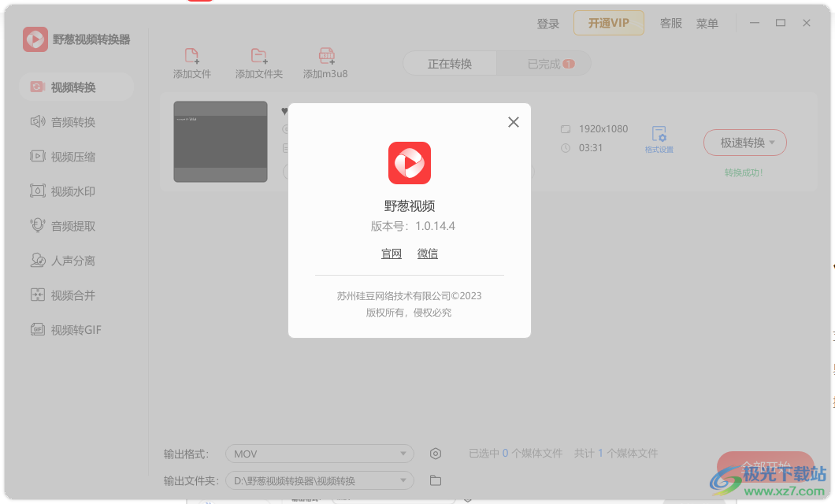Select 视频转换 in the sidebar
This screenshot has width=835, height=504.
tap(76, 87)
